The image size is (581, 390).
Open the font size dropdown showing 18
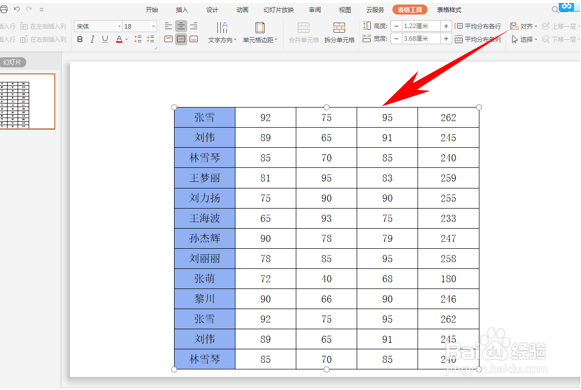[139, 26]
